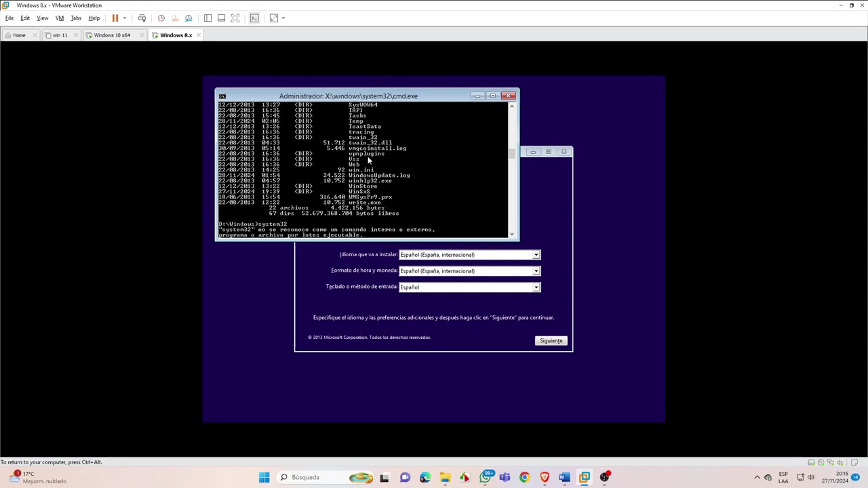Open the View menu
The height and width of the screenshot is (488, 868).
click(x=42, y=18)
